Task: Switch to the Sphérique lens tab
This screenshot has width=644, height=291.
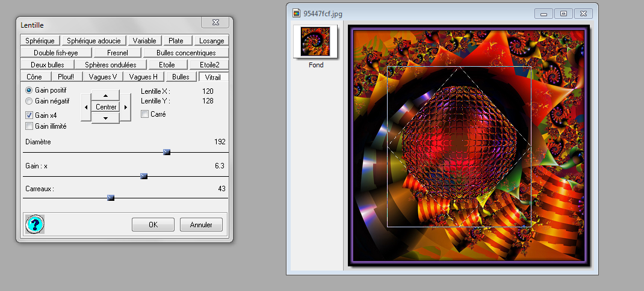Action: tap(40, 41)
